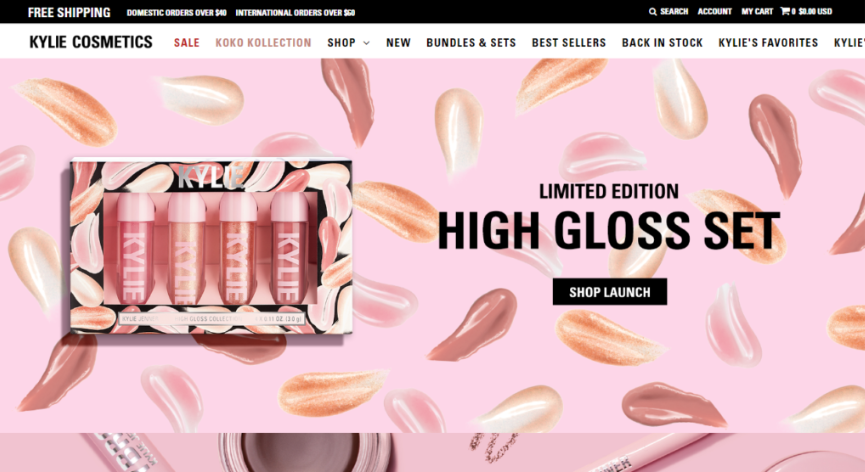Click the SEARCH text link
This screenshot has height=472, width=865.
(x=674, y=12)
